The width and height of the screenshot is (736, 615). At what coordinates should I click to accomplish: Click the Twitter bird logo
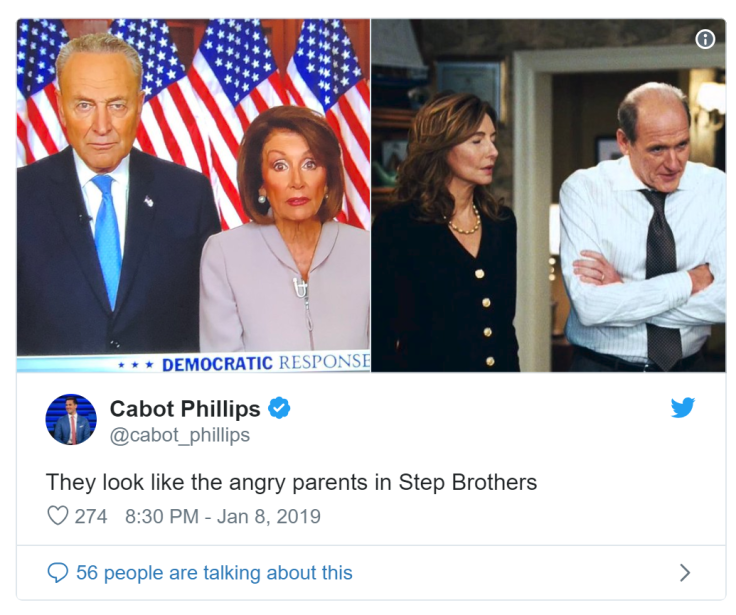point(683,407)
